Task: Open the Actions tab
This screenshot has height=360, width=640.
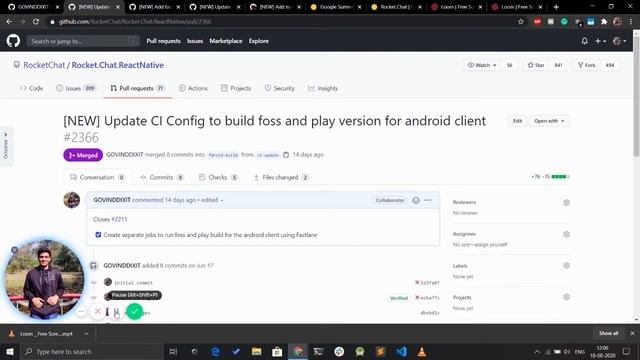Action: click(193, 88)
